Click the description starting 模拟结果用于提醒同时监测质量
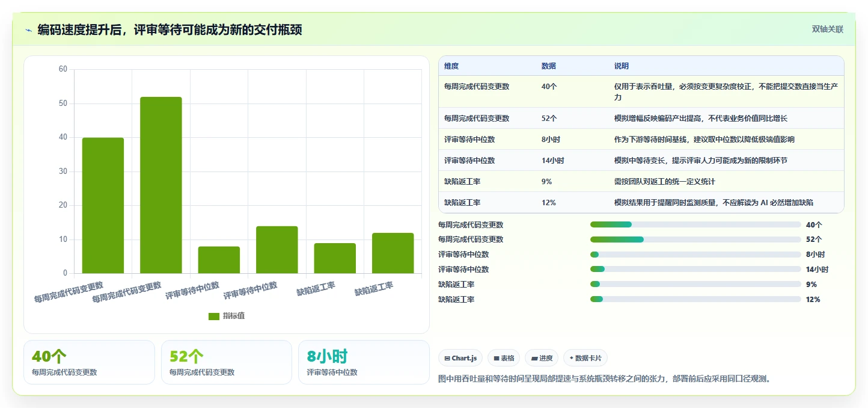 point(714,203)
